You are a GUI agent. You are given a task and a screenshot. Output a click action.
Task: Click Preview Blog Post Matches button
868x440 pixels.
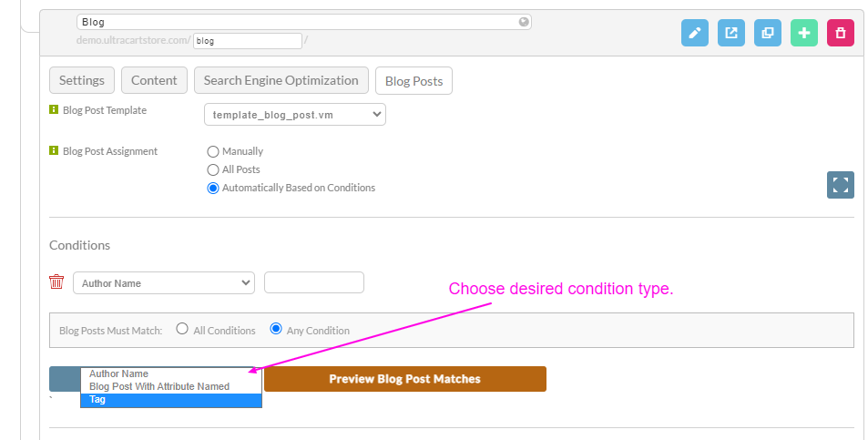405,379
